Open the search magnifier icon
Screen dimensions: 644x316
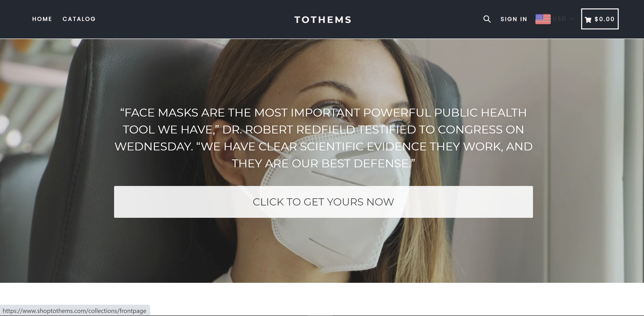tap(487, 19)
